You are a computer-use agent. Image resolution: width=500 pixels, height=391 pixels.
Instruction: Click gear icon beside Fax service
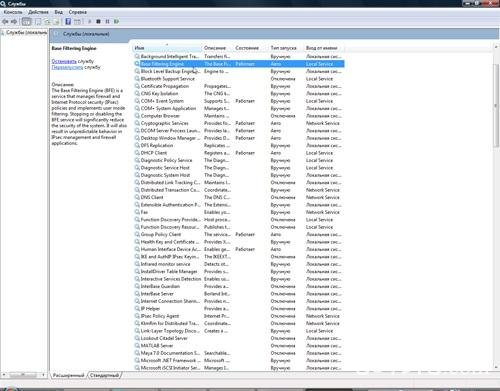(x=137, y=212)
